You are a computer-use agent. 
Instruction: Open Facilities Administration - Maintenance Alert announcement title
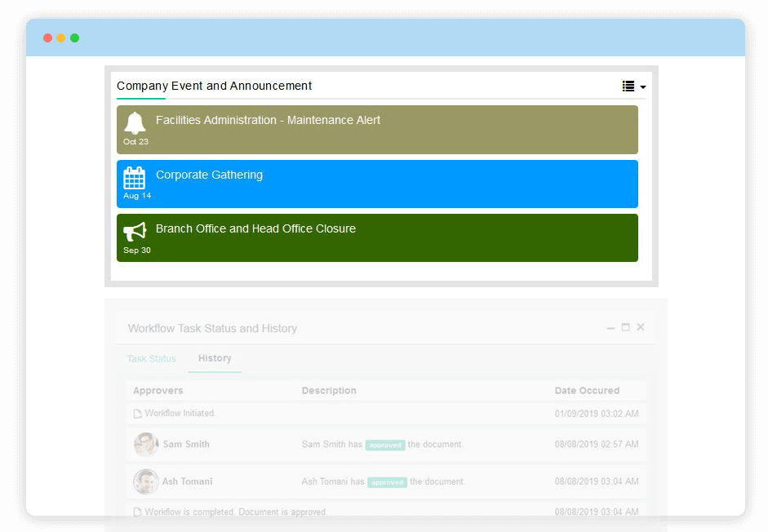point(268,120)
